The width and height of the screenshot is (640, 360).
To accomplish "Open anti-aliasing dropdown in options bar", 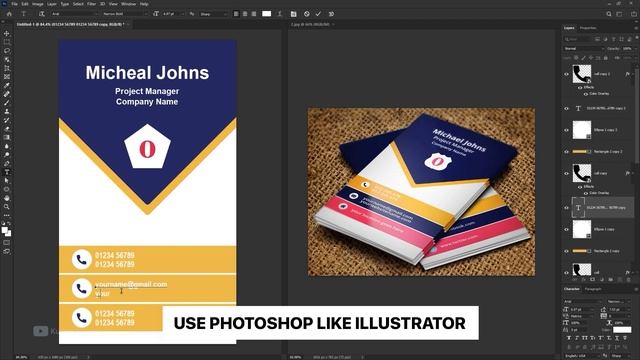I will pos(213,14).
